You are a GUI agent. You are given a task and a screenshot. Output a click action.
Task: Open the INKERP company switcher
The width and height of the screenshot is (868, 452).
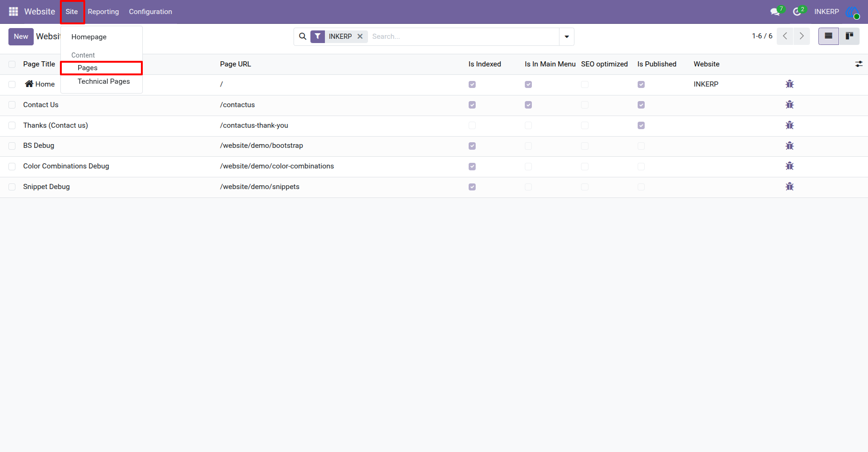click(826, 12)
